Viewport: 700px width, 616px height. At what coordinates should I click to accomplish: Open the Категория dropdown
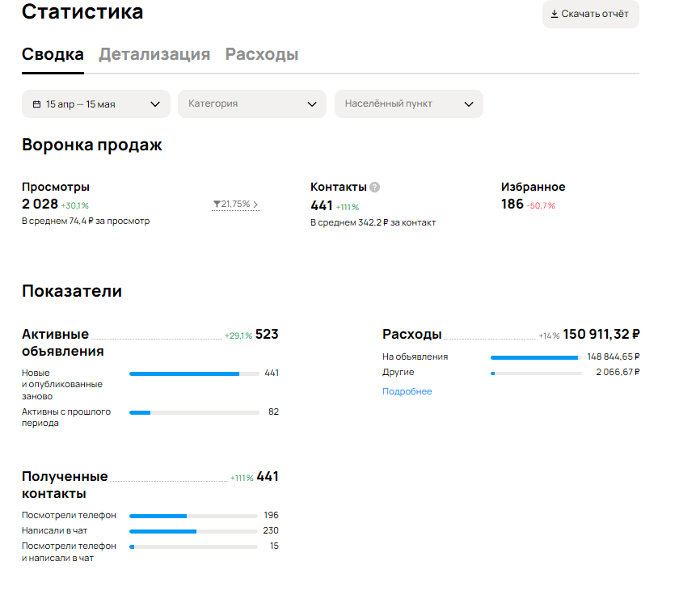pos(251,104)
